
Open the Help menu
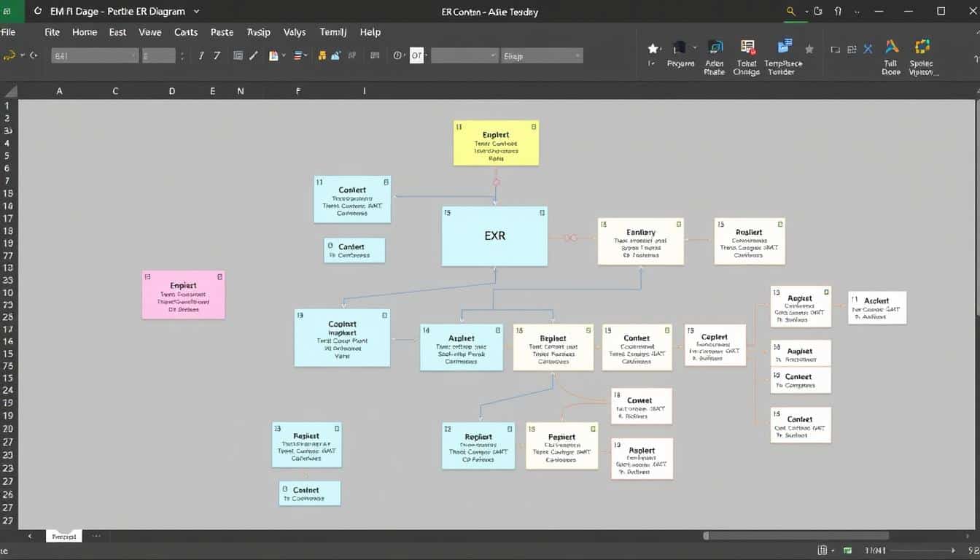coord(370,32)
